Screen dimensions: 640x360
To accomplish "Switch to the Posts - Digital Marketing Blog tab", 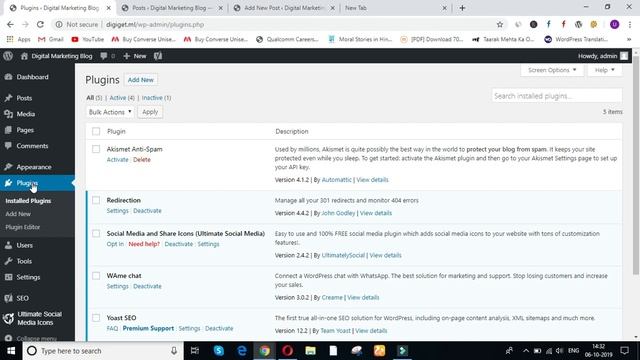I will 173,8.
